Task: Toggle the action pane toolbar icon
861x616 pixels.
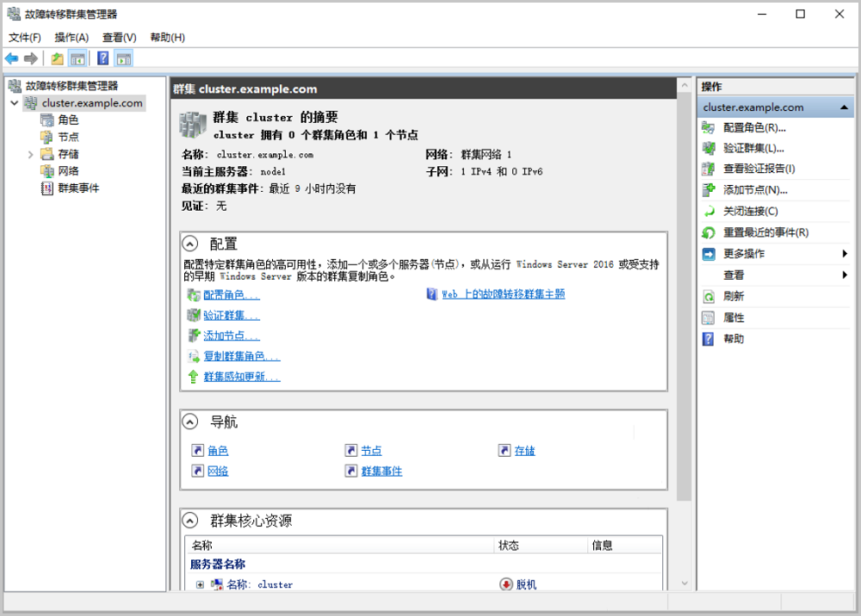Action: 123,59
